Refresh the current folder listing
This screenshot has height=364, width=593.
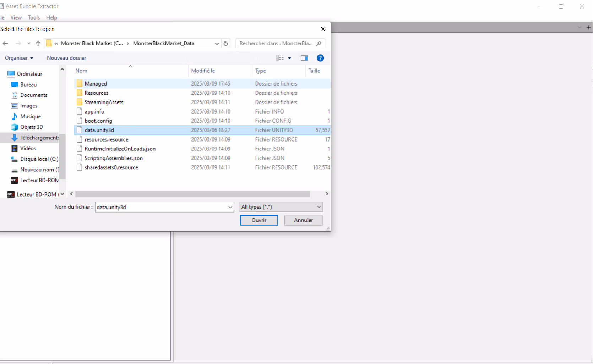[226, 43]
